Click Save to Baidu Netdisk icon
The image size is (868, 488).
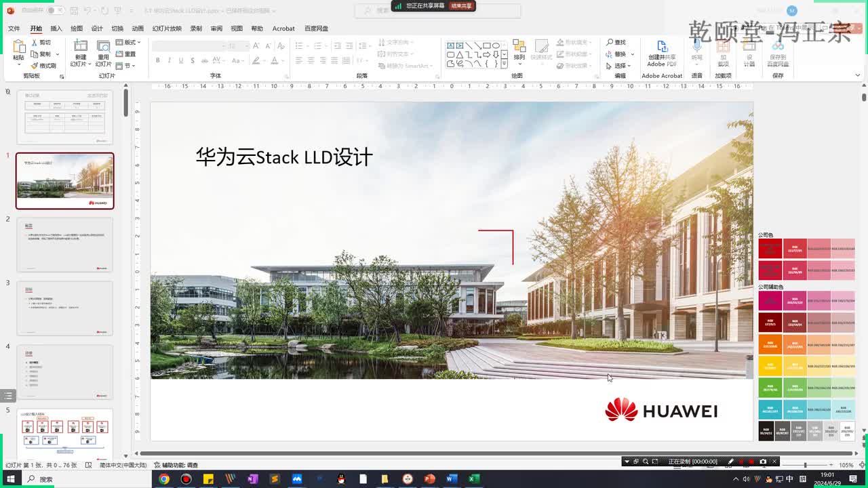777,46
